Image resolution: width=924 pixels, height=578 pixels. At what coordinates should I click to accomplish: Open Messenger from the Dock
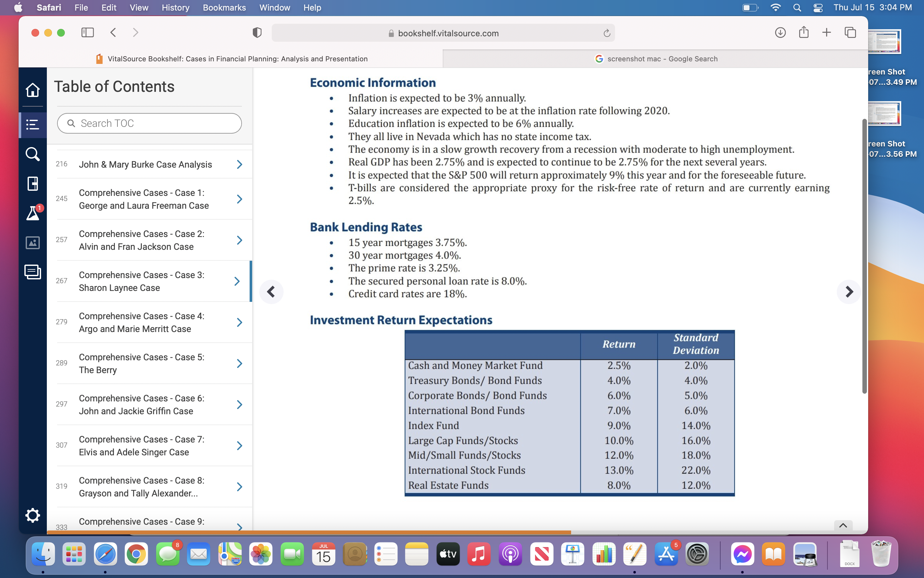(x=743, y=554)
